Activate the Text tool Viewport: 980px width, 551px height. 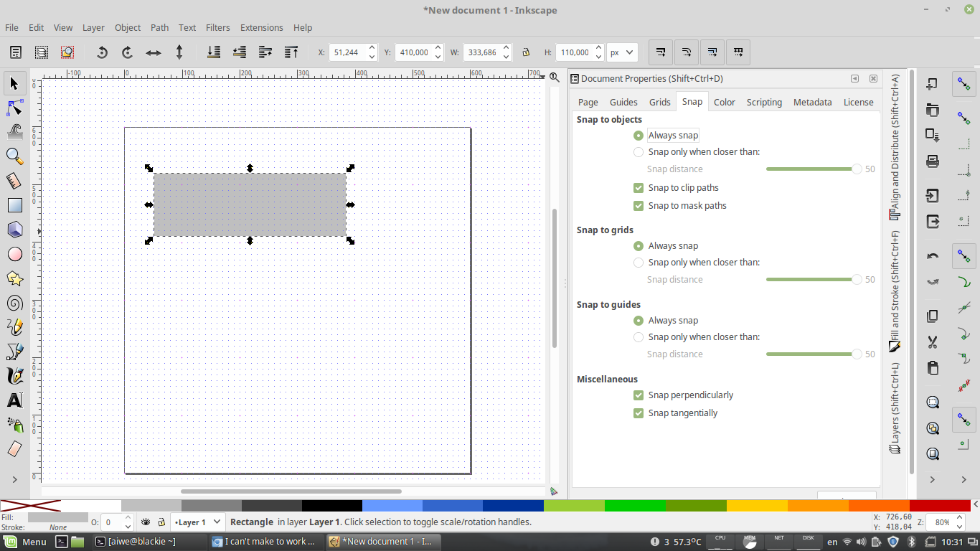(x=14, y=400)
